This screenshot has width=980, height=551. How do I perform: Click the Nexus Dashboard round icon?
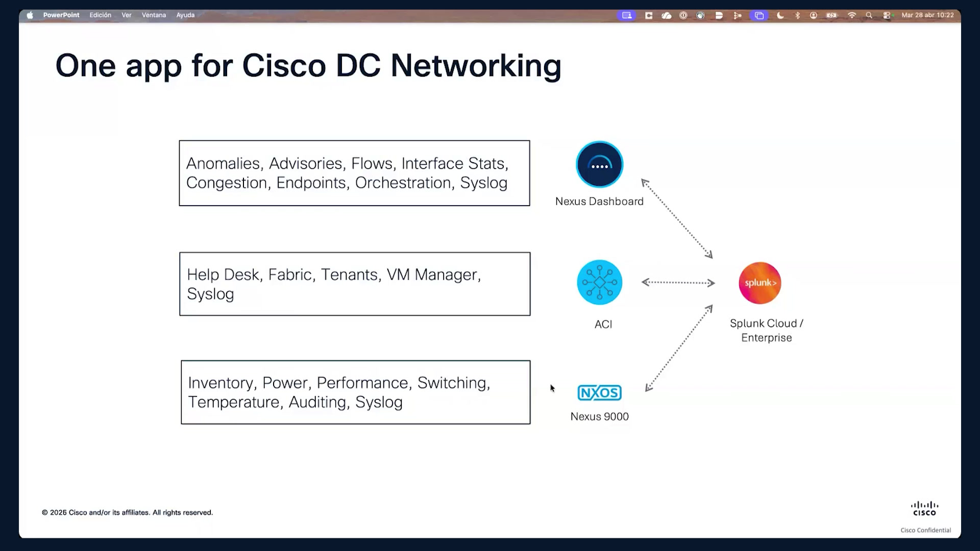tap(600, 164)
